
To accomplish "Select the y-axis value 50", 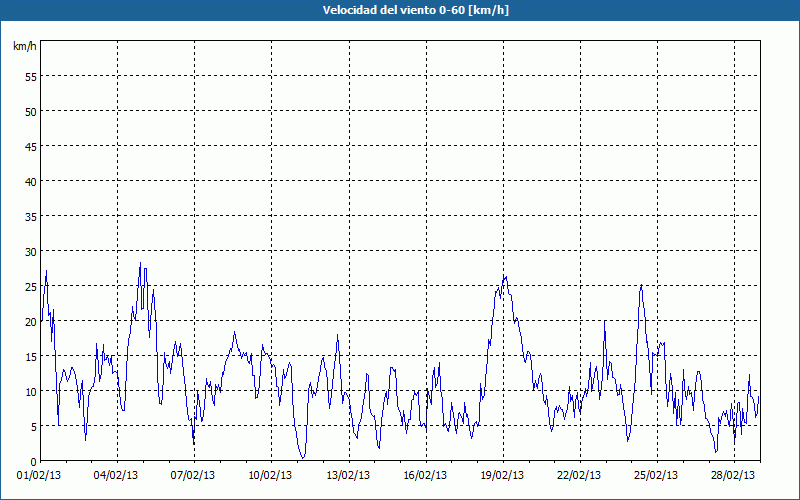I will click(x=31, y=112).
